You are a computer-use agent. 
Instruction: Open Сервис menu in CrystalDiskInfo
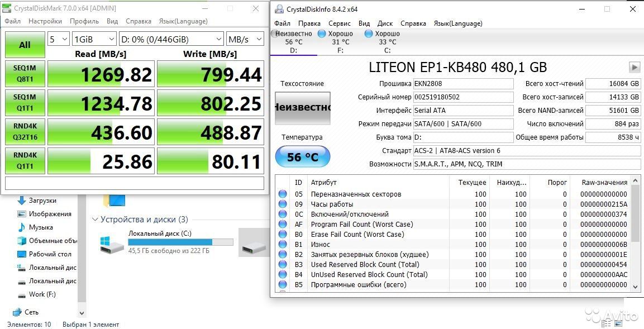[x=339, y=23]
